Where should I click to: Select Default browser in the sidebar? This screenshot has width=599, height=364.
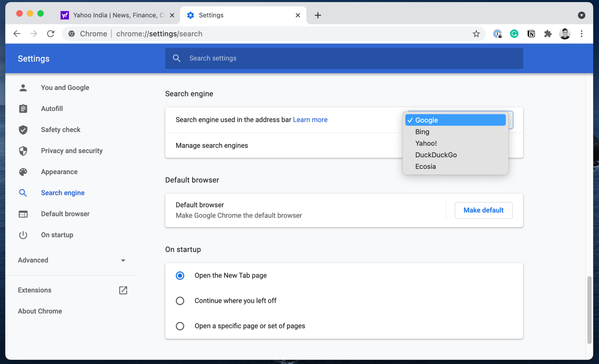tap(65, 214)
